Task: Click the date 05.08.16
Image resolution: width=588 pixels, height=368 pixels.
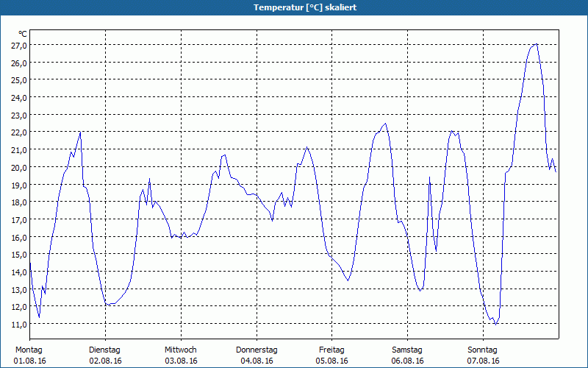Action: pyautogui.click(x=332, y=361)
